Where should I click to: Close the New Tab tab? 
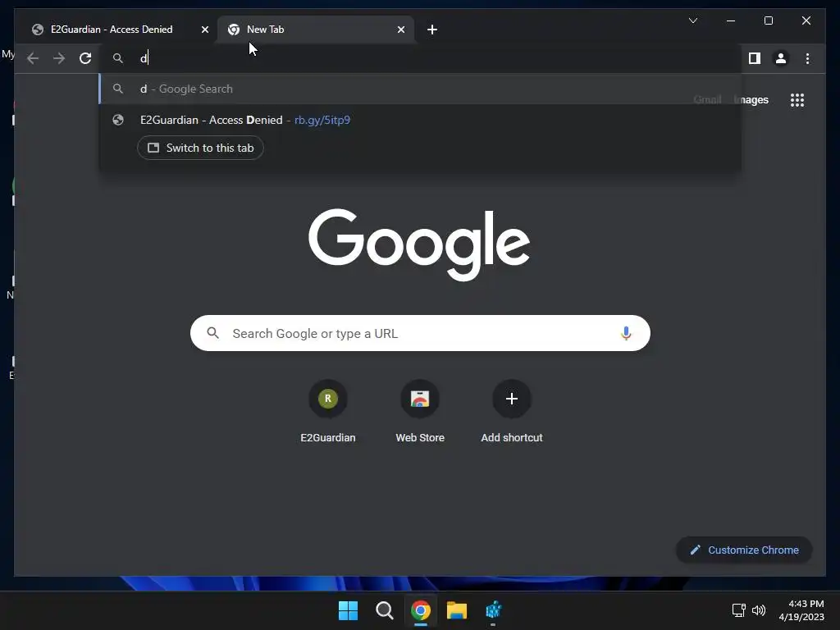coord(400,30)
